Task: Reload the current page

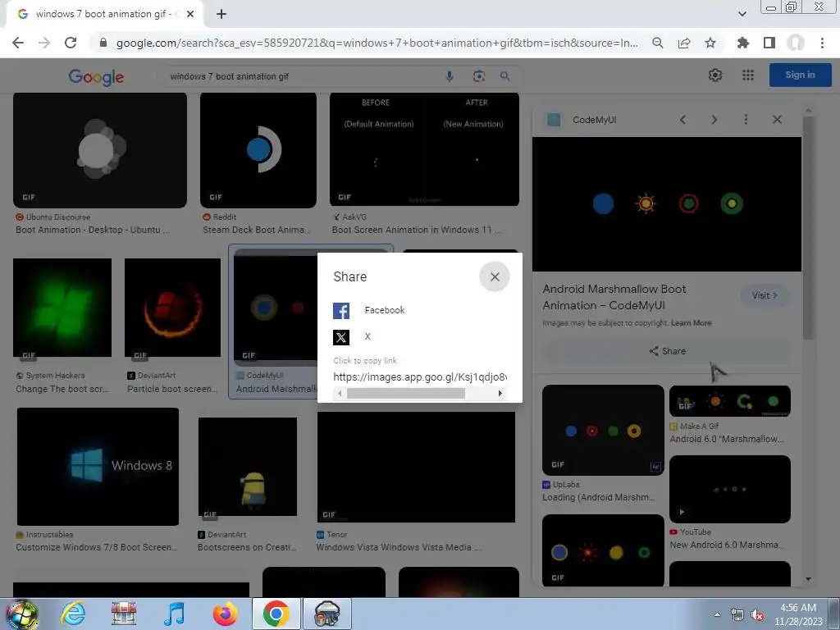Action: [x=71, y=43]
